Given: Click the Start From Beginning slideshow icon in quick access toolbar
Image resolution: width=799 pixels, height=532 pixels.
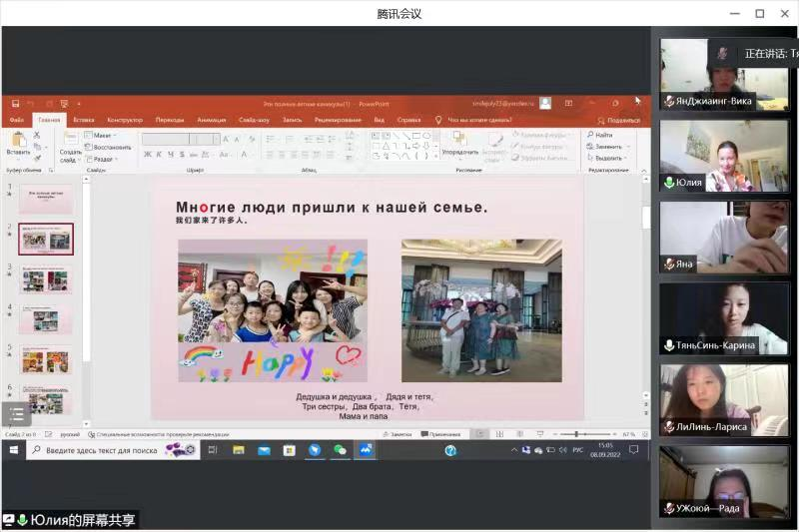Looking at the screenshot, I should [x=64, y=104].
